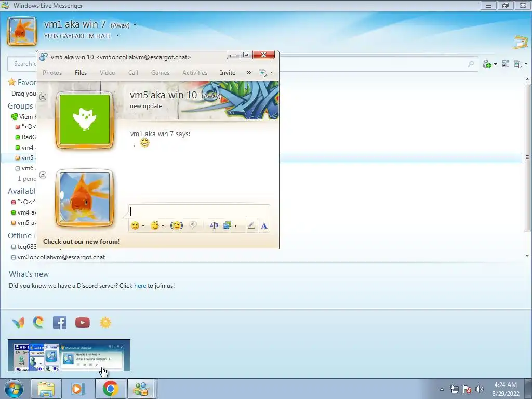Show more chat toolbar items chevron
This screenshot has width=532, height=399.
(x=249, y=73)
